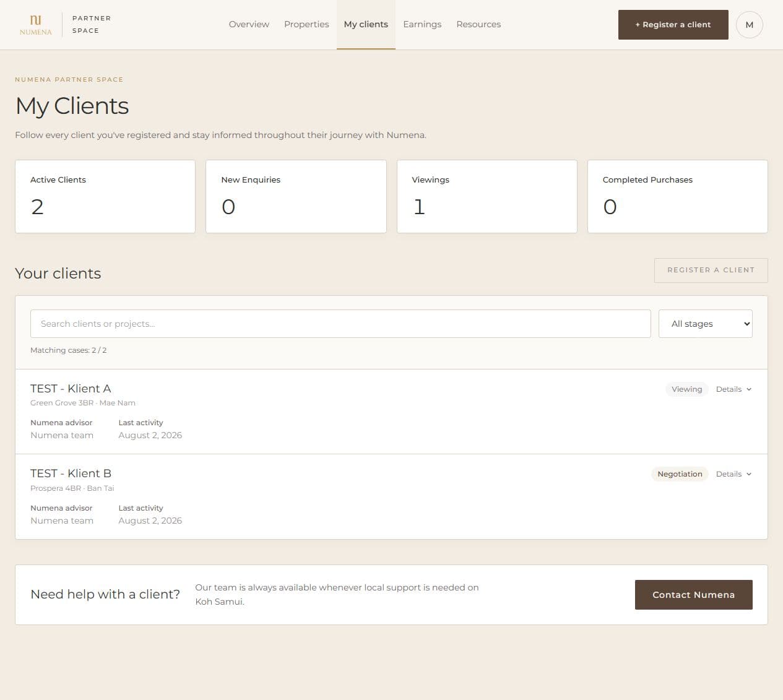Open the Resources tab
The height and width of the screenshot is (700, 783).
click(x=478, y=24)
